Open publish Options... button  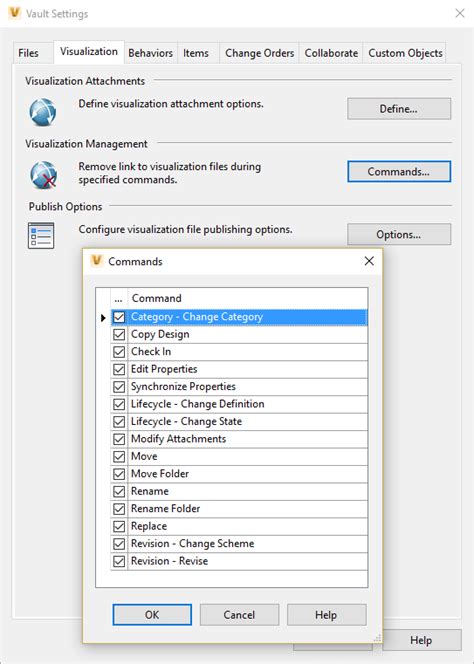(x=399, y=234)
